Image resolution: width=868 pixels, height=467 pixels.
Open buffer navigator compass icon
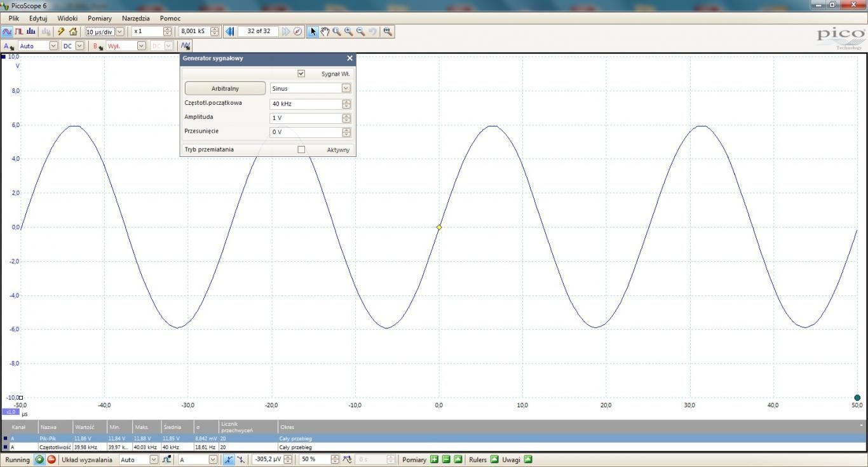pyautogui.click(x=297, y=31)
